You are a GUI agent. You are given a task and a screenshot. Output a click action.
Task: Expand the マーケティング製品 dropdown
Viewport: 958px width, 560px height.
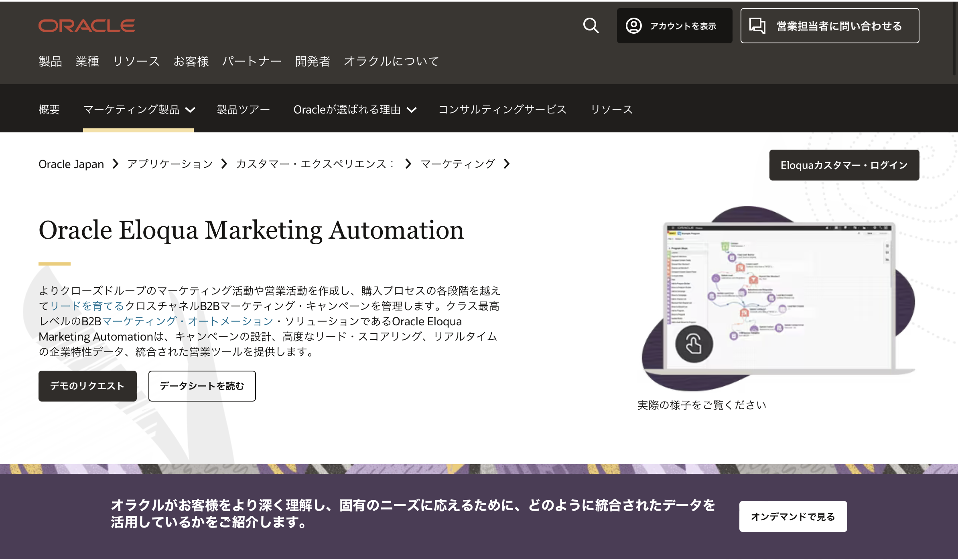[139, 110]
